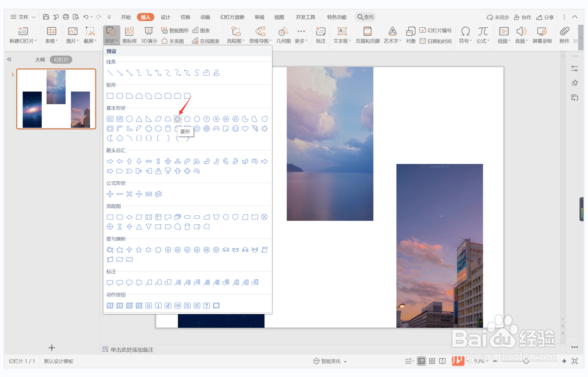The height and width of the screenshot is (377, 588).
Task: Pick the up arrow in the arrows section
Action: (129, 161)
